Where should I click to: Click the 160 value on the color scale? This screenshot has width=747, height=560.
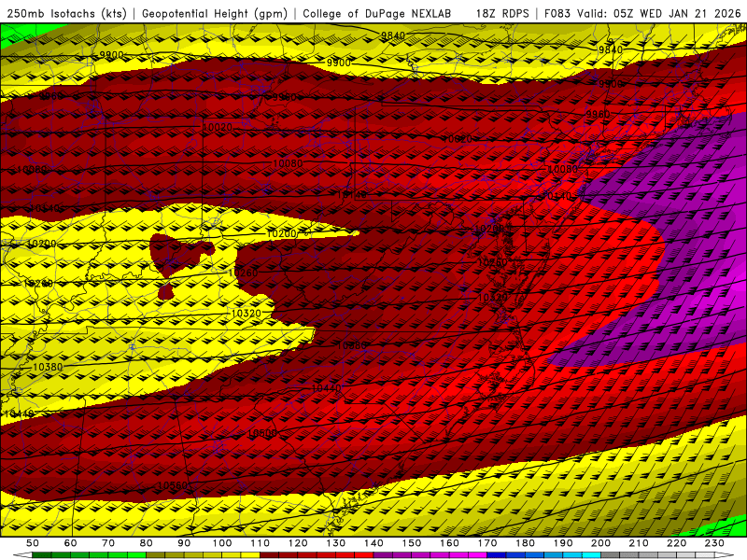[449, 543]
